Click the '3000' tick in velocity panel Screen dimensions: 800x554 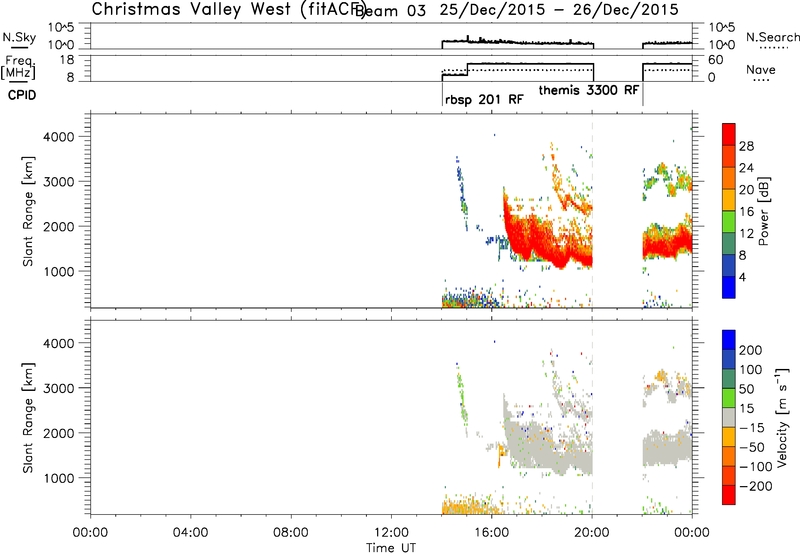tap(59, 388)
